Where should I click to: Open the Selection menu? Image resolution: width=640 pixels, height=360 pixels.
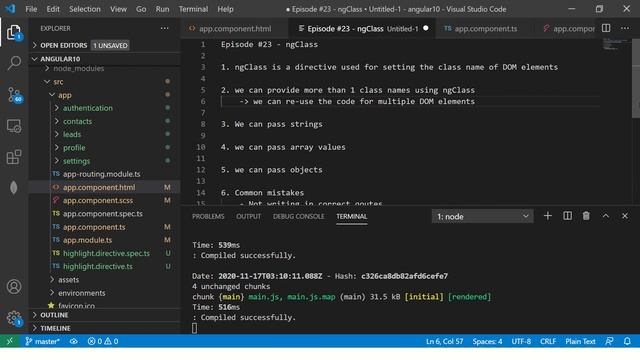[x=84, y=9]
